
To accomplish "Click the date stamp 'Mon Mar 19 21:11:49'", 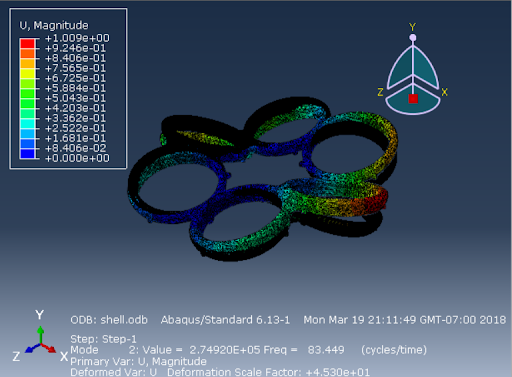I will click(x=360, y=320).
